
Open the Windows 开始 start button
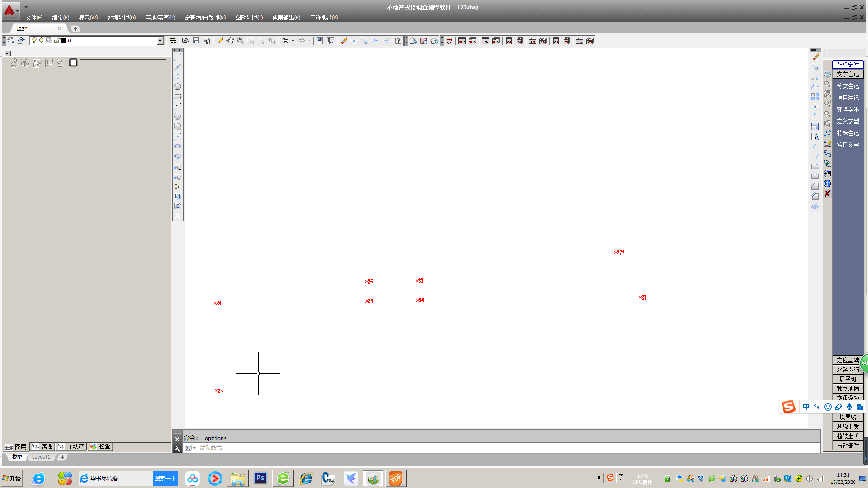coord(12,479)
